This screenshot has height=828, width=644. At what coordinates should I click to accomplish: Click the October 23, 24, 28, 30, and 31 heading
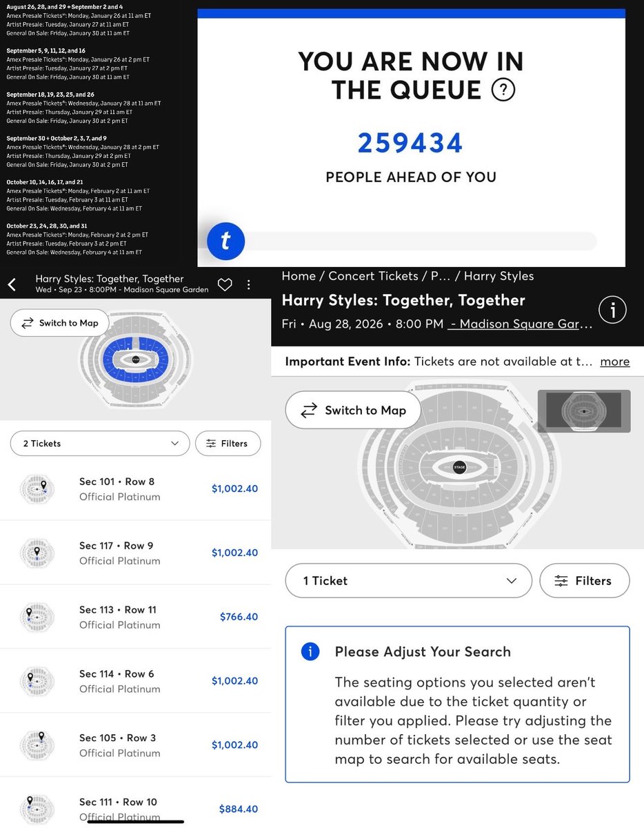[47, 226]
